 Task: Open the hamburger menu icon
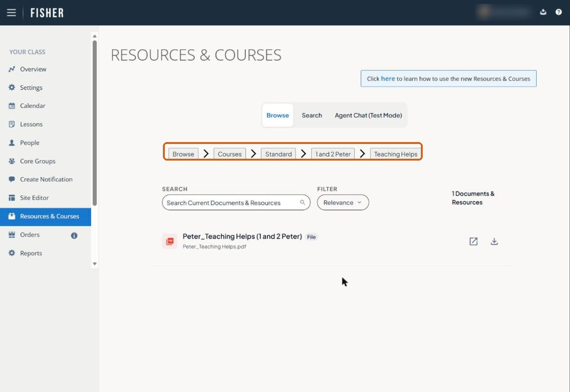(x=11, y=13)
